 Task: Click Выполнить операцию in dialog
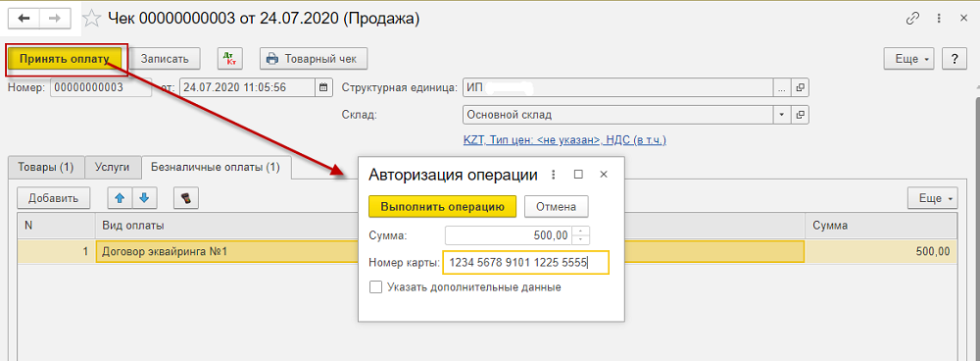(443, 206)
